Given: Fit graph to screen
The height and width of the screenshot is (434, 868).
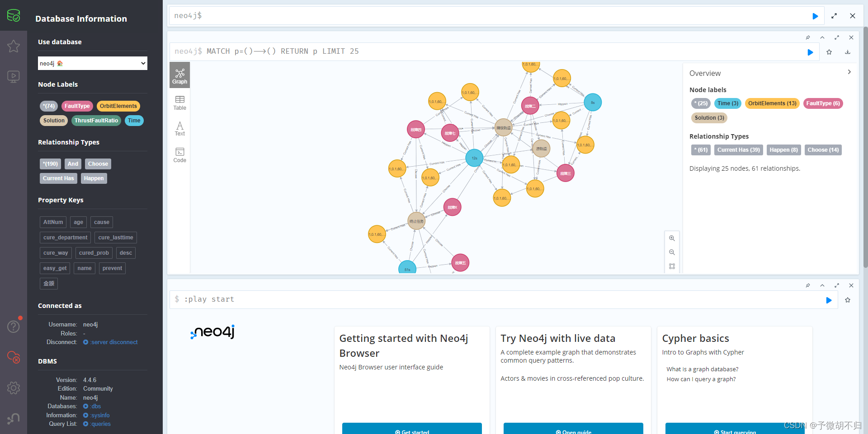Looking at the screenshot, I should tap(672, 266).
